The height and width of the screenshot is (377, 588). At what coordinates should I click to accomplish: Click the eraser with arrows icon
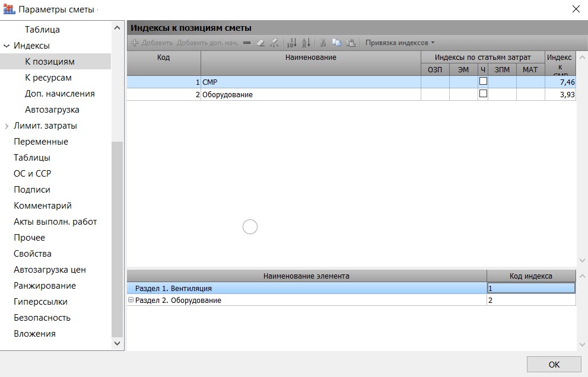pyautogui.click(x=274, y=43)
